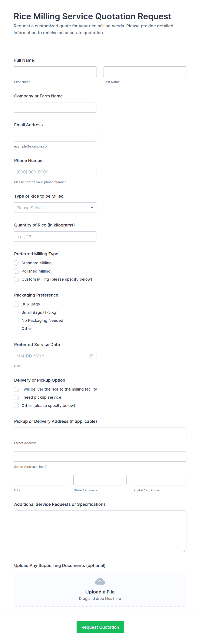Click the Additional Service Requests textarea
The image size is (198, 644).
click(x=100, y=532)
